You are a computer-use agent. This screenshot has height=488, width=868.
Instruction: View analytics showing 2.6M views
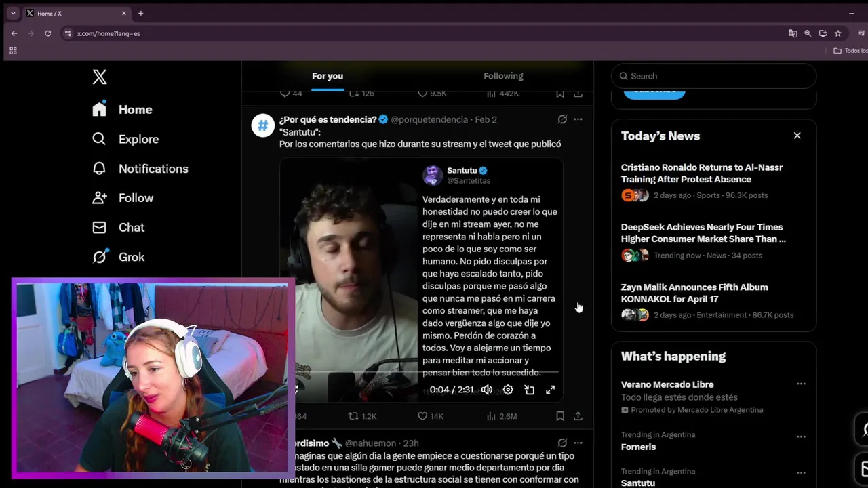coord(502,416)
